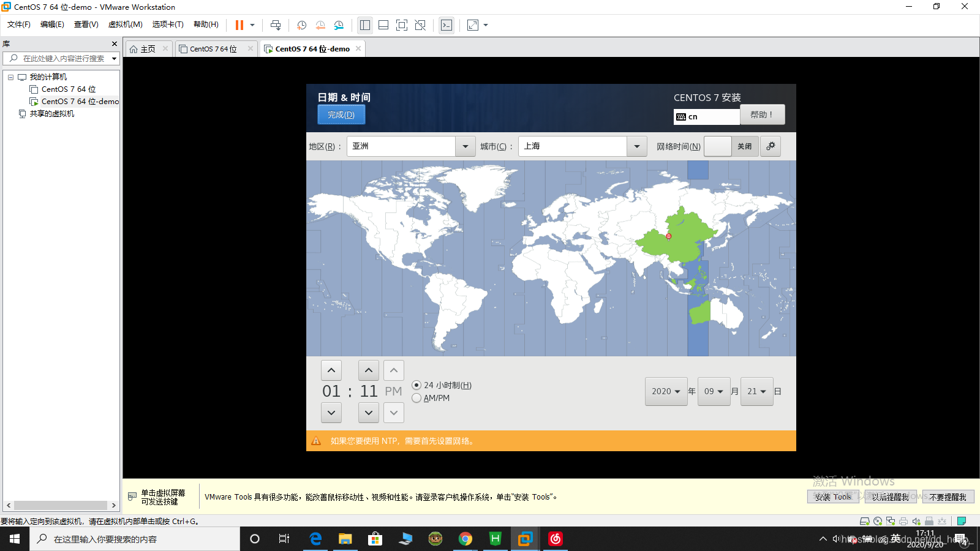This screenshot has width=980, height=551.
Task: Toggle the library sidebar view
Action: [x=365, y=25]
